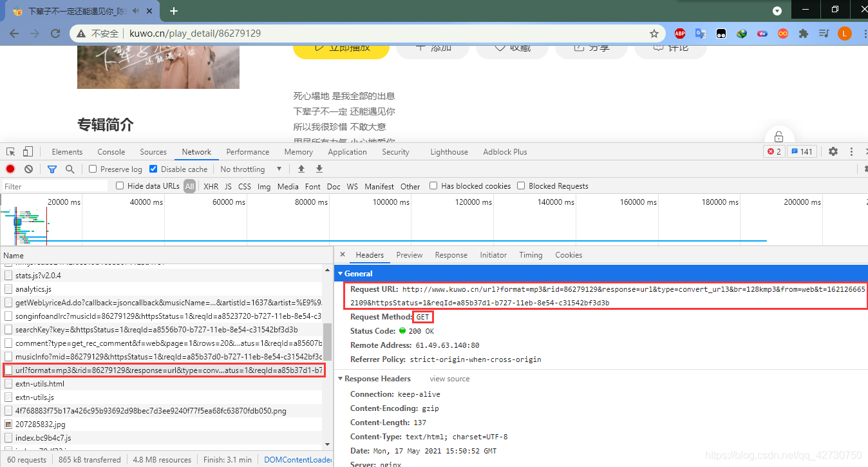This screenshot has height=467, width=868.
Task: Select the extn-utils.html request
Action: 162,384
